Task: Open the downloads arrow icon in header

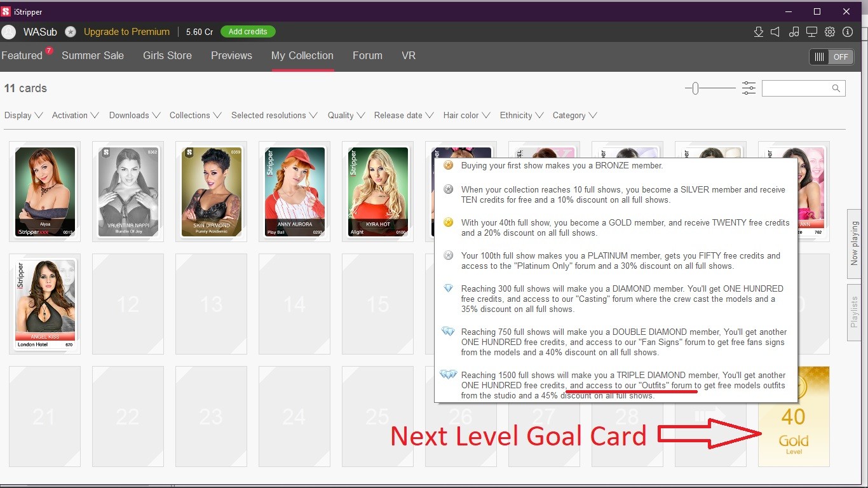Action: (x=758, y=32)
